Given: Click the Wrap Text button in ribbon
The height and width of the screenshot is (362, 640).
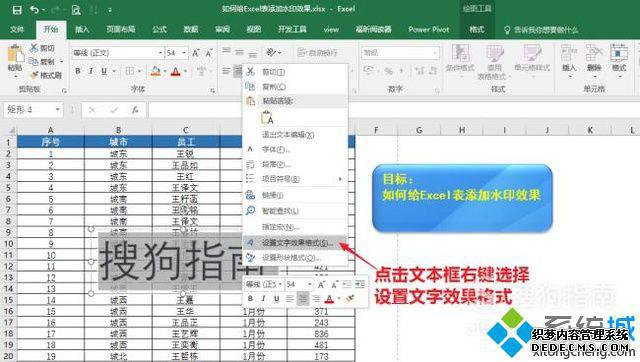Looking at the screenshot, I should click(318, 53).
